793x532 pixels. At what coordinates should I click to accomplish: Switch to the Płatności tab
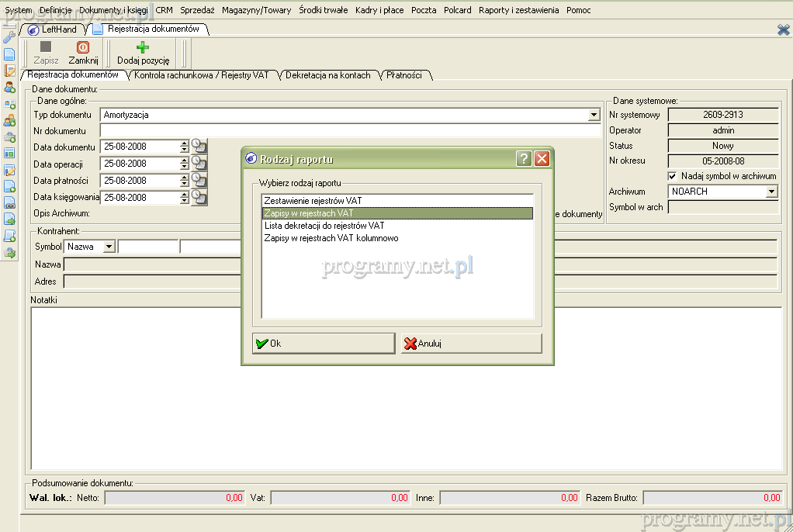pyautogui.click(x=403, y=75)
